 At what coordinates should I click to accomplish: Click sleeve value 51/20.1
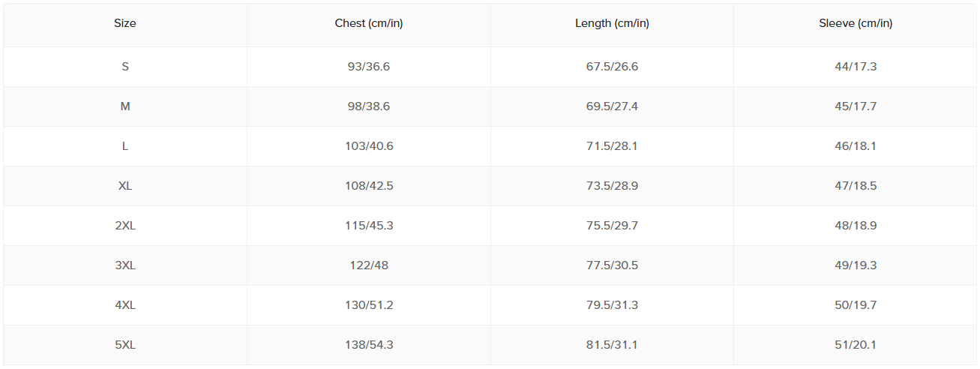pyautogui.click(x=856, y=345)
